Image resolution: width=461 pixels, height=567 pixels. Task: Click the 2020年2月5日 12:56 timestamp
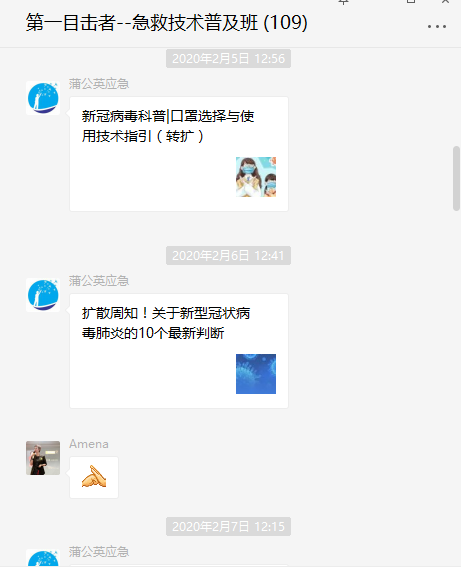point(229,59)
